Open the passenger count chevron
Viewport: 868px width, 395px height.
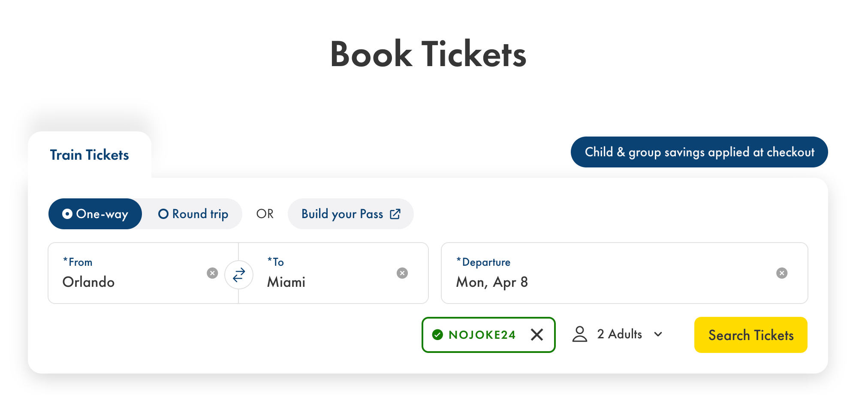click(x=659, y=334)
